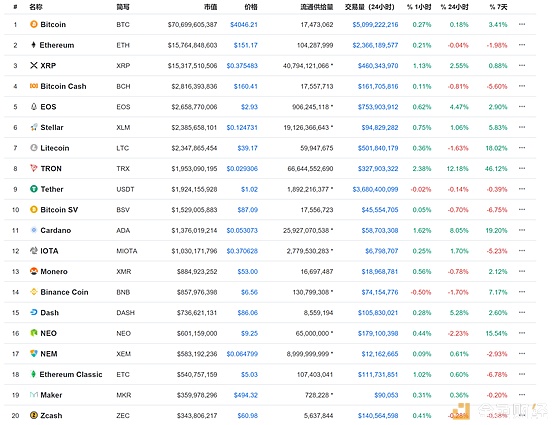Image resolution: width=553 pixels, height=425 pixels.
Task: Open the more-options menu for TRON row
Action: click(522, 168)
